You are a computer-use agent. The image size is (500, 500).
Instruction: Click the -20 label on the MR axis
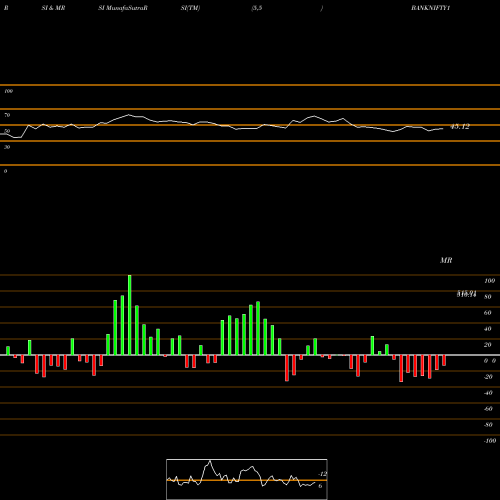(488, 377)
